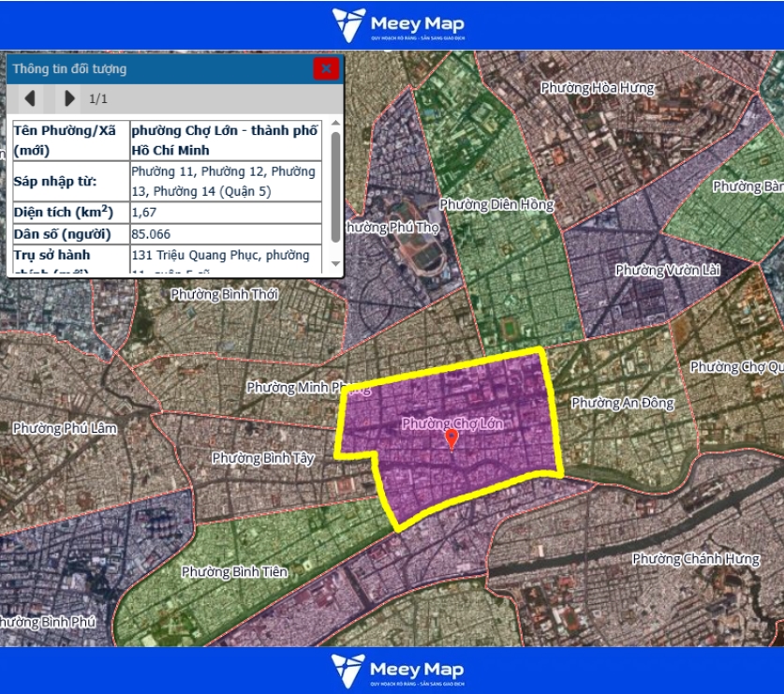Select the Phường Chợ Lớn map label
Viewport: 784px width, 694px height.
[x=451, y=423]
